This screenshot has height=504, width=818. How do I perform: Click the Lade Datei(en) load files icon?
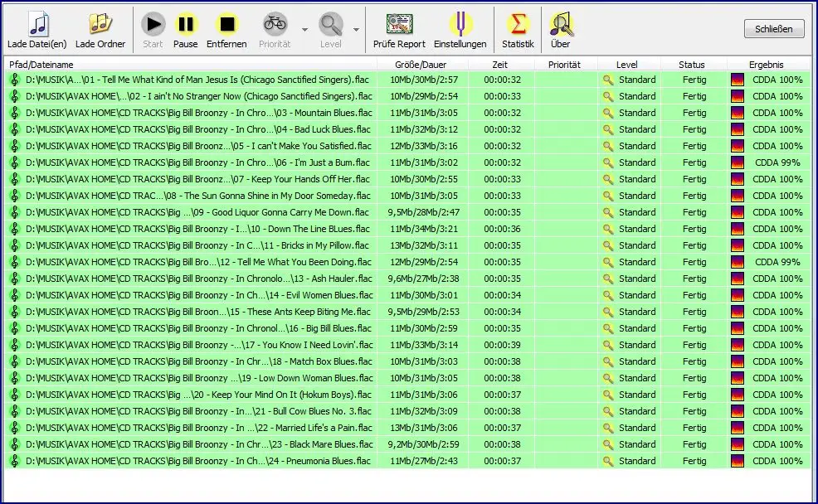point(37,25)
